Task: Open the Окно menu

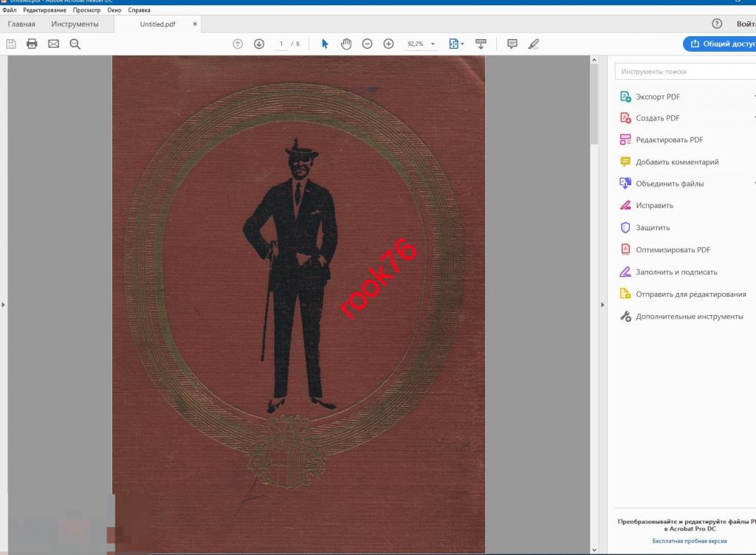Action: (114, 10)
